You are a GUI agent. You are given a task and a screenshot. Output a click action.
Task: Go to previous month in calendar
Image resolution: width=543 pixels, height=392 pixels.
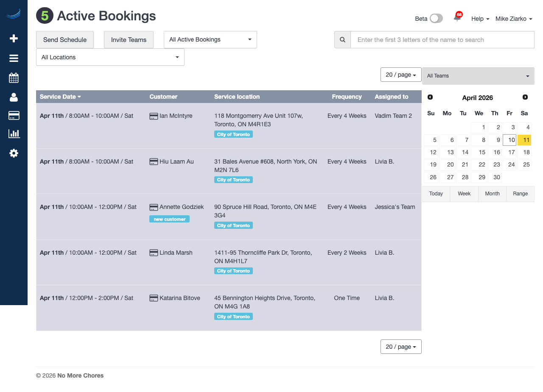click(x=430, y=97)
